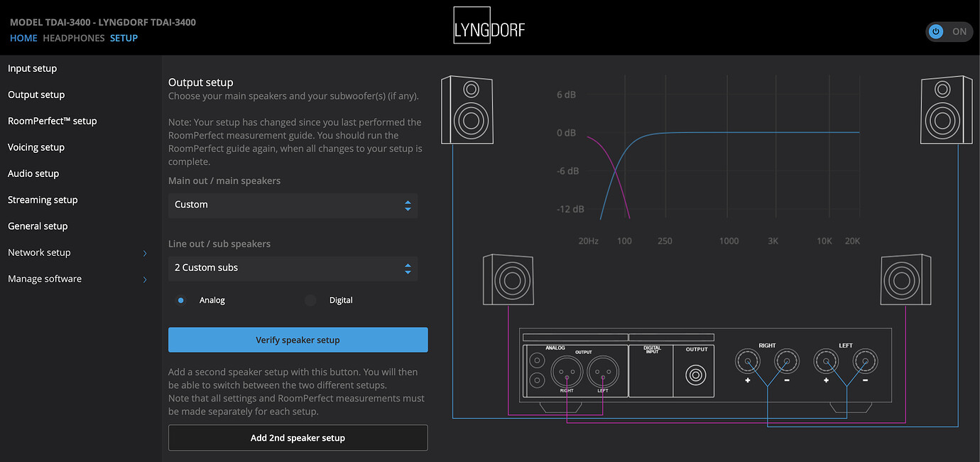Viewport: 980px width, 462px height.
Task: Click the '3K' frequency label
Action: pyautogui.click(x=773, y=241)
